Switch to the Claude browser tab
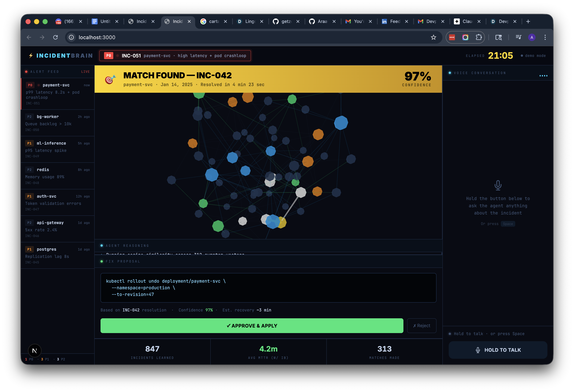574x392 pixels. point(464,21)
